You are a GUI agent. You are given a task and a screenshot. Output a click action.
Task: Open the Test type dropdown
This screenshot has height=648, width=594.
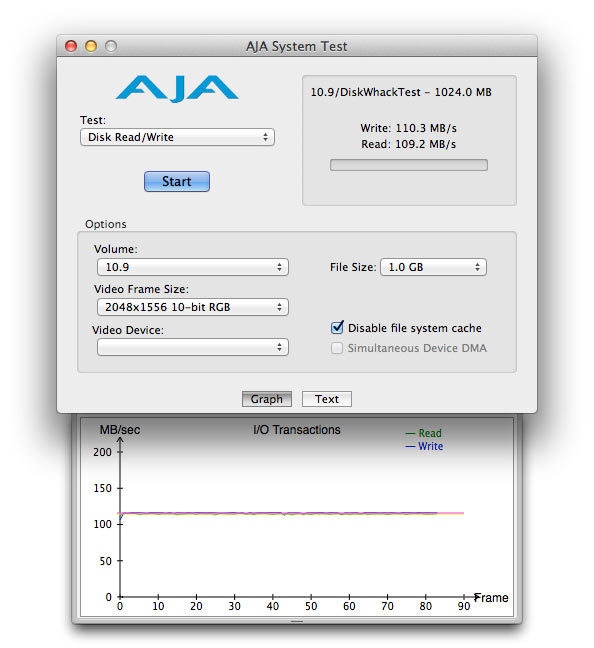click(177, 137)
